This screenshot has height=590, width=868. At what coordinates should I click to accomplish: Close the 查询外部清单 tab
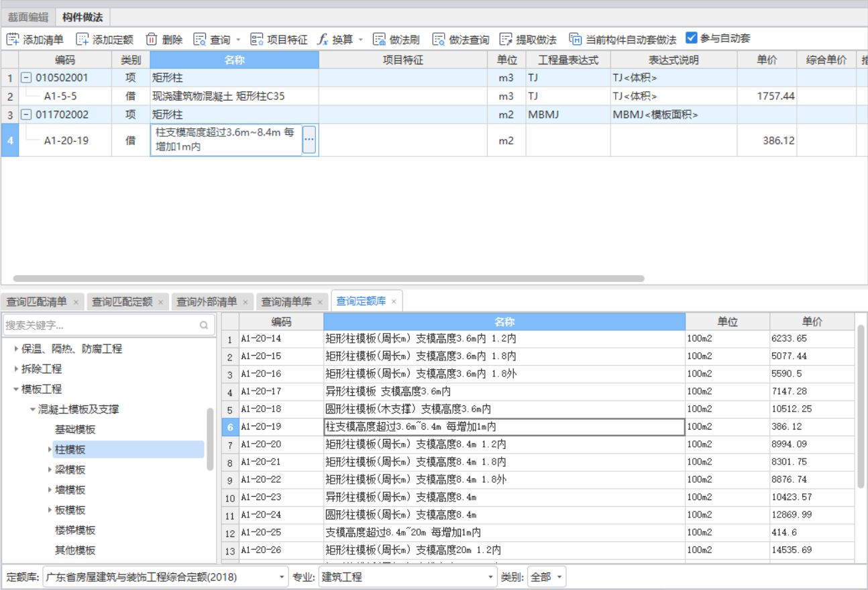pyautogui.click(x=246, y=302)
